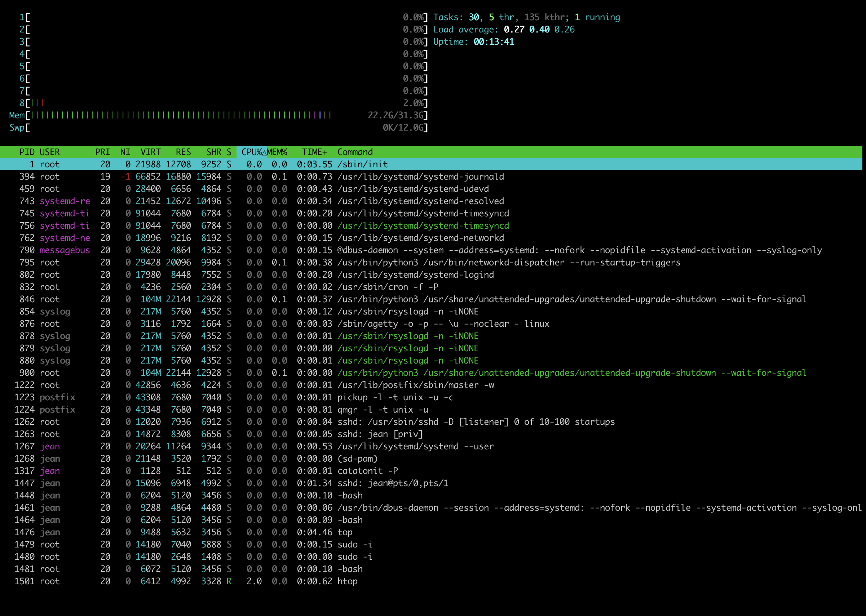Sort by the PID column header
This screenshot has height=616, width=866.
27,152
